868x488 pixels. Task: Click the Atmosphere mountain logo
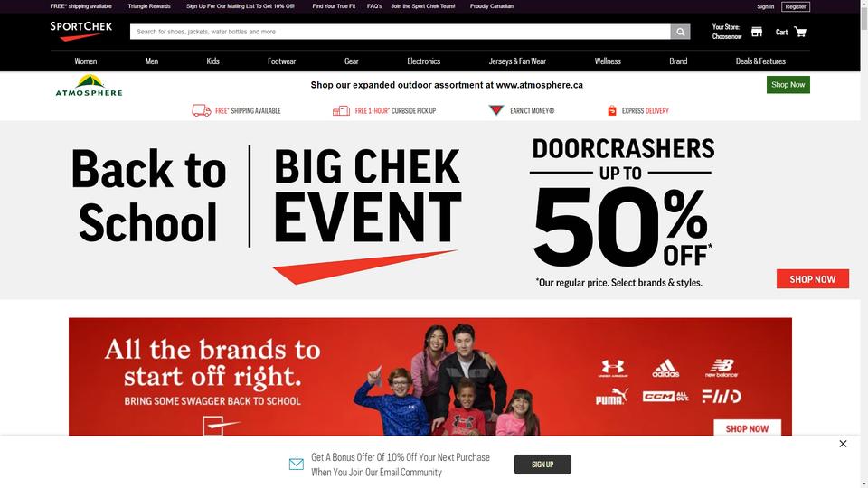tap(90, 85)
